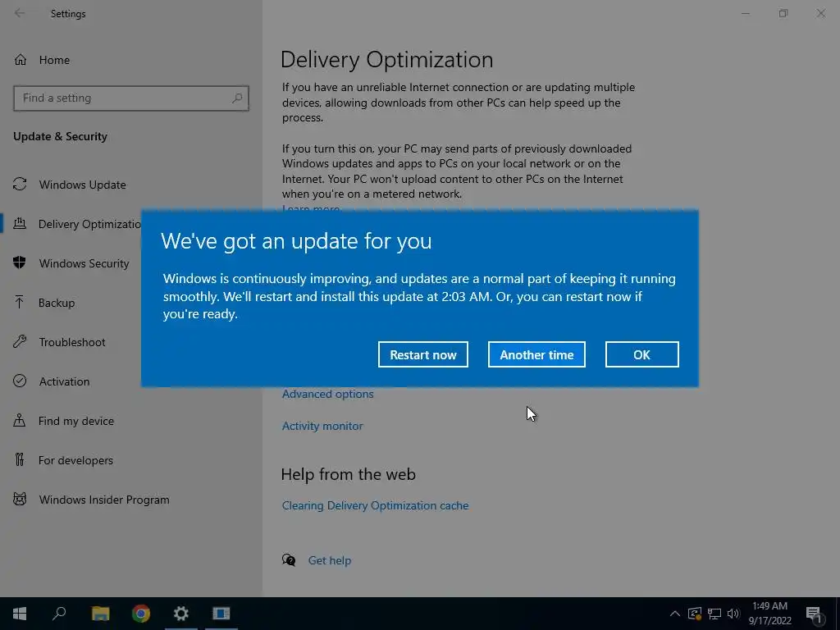
Task: Click the Settings gear on taskbar
Action: (x=181, y=614)
